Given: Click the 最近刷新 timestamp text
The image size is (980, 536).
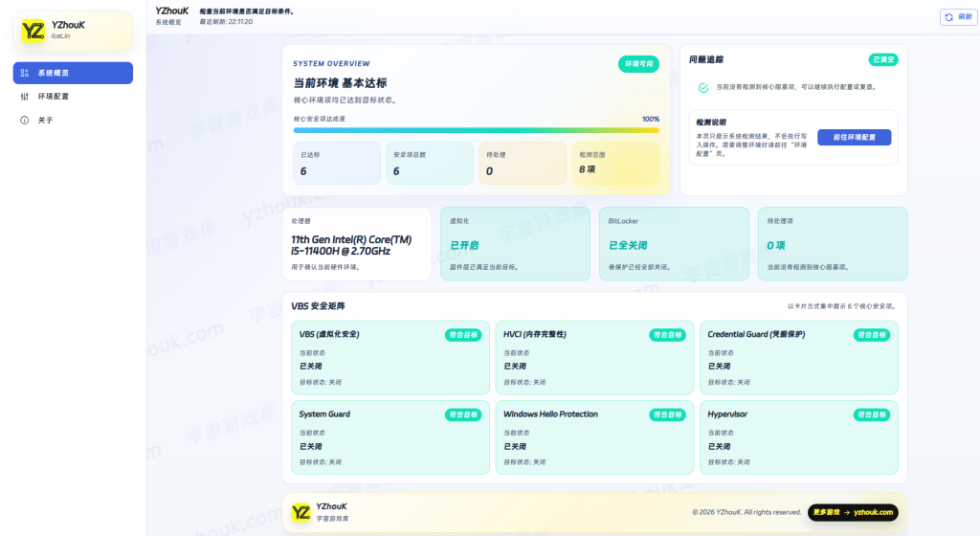Looking at the screenshot, I should pyautogui.click(x=226, y=22).
